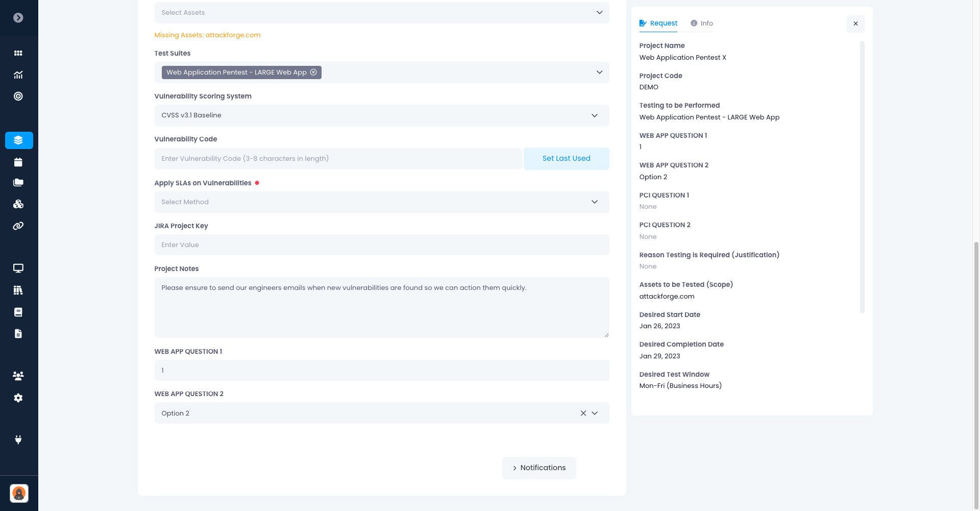Click the plug integrations icon in sidebar
Viewport: 980px width, 511px height.
pyautogui.click(x=18, y=440)
